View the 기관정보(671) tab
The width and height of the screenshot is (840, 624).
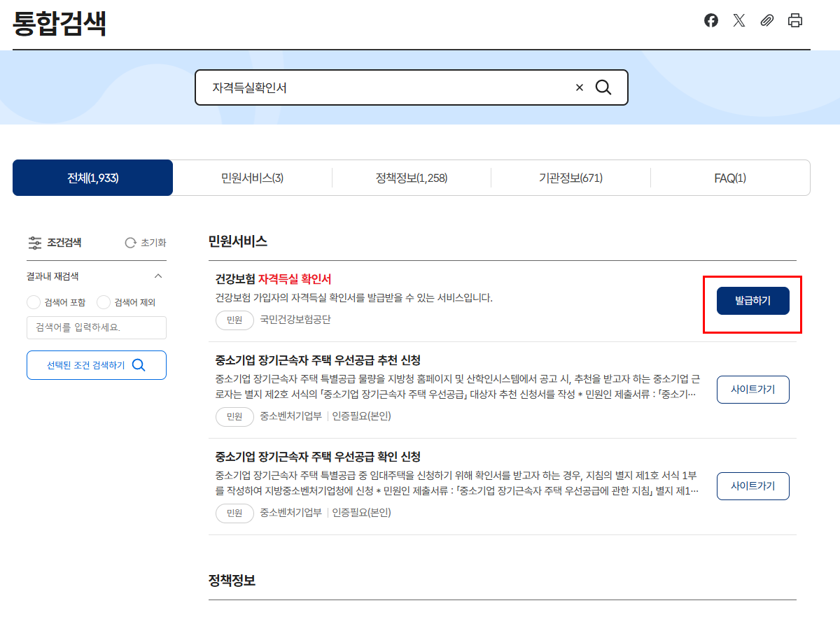pyautogui.click(x=570, y=177)
